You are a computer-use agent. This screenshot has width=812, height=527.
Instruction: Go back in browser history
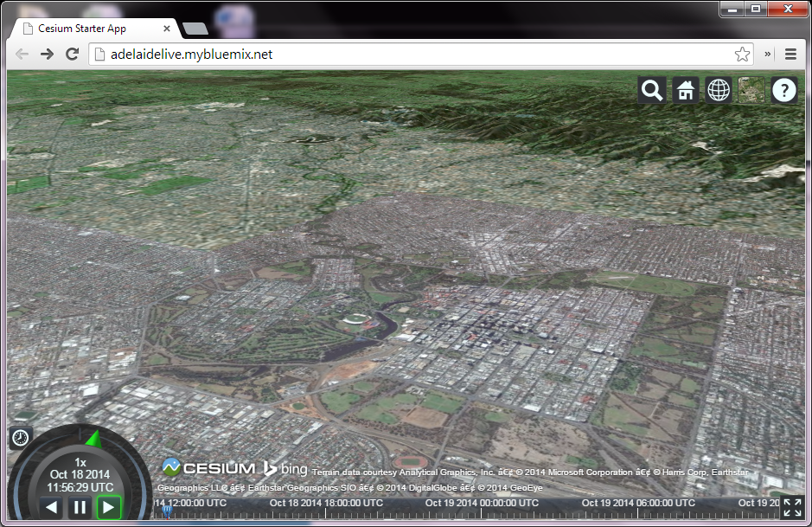tap(22, 54)
